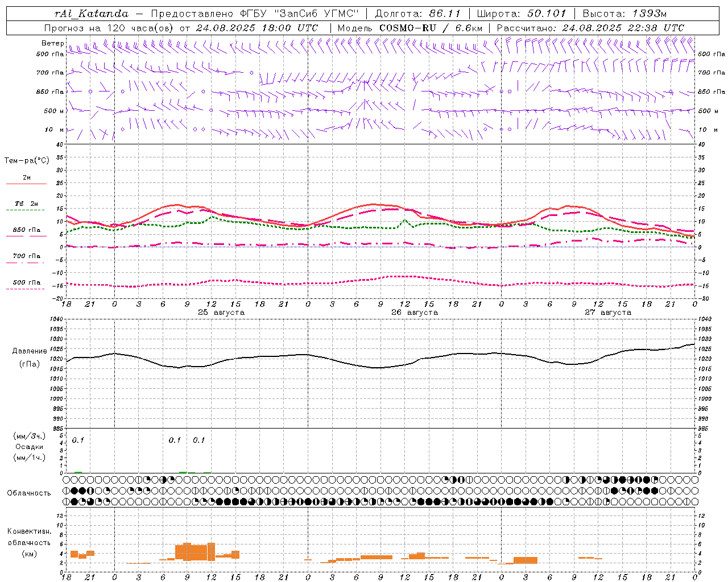The width and height of the screenshot is (728, 582).
Task: Click the Прогноз на 120 часа(ов) label
Action: pos(110,28)
